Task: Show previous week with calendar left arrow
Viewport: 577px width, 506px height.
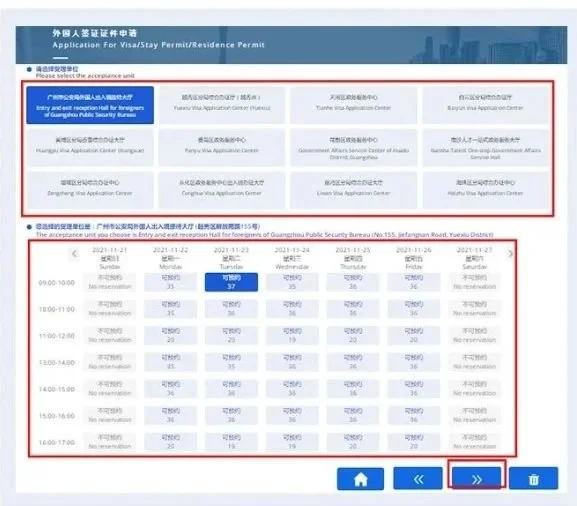Action: click(x=75, y=254)
